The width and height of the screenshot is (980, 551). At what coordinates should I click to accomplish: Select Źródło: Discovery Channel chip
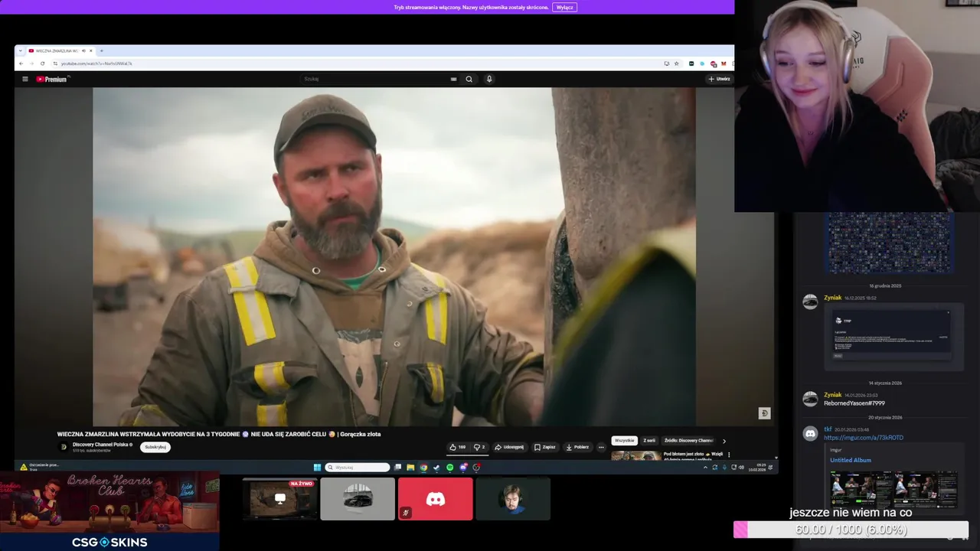point(688,441)
